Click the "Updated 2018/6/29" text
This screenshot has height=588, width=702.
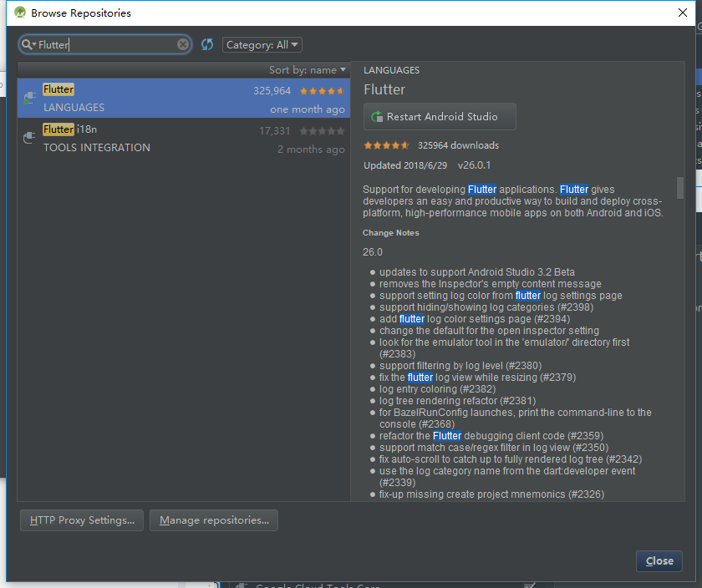pos(405,165)
